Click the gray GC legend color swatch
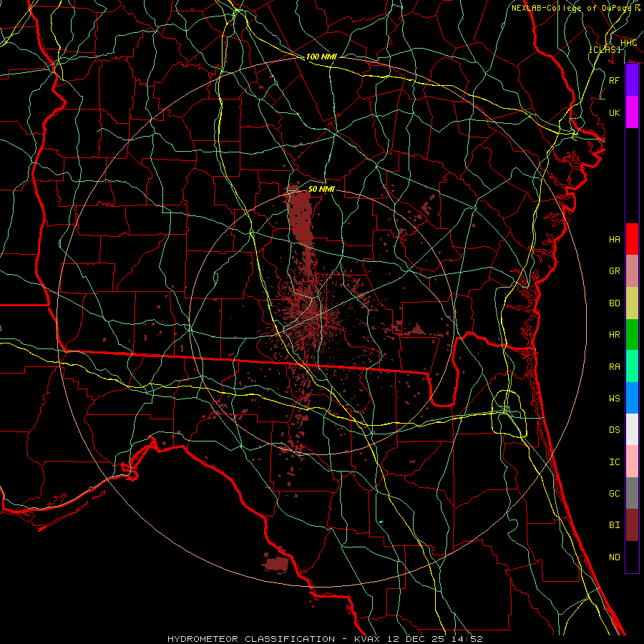This screenshot has height=644, width=644. pos(632,493)
